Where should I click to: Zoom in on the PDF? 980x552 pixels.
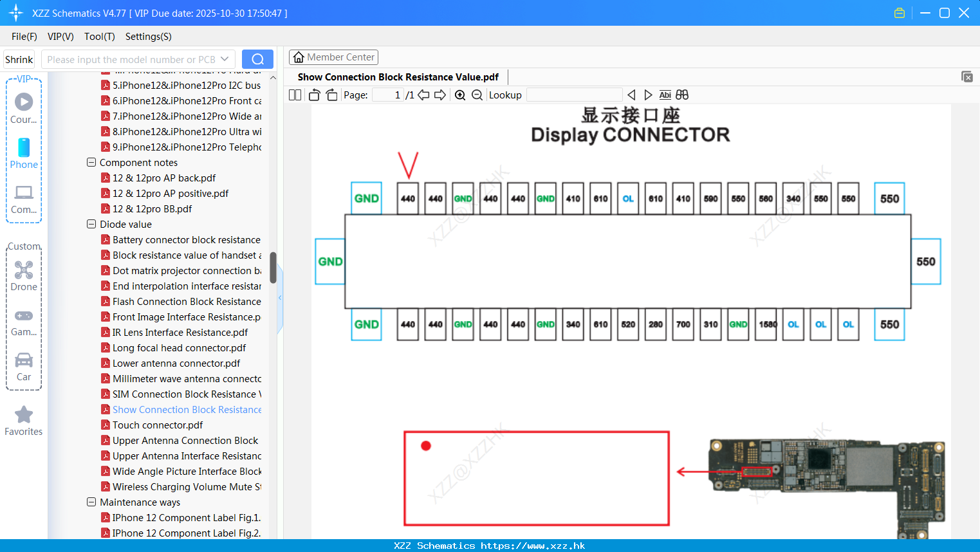pyautogui.click(x=460, y=95)
